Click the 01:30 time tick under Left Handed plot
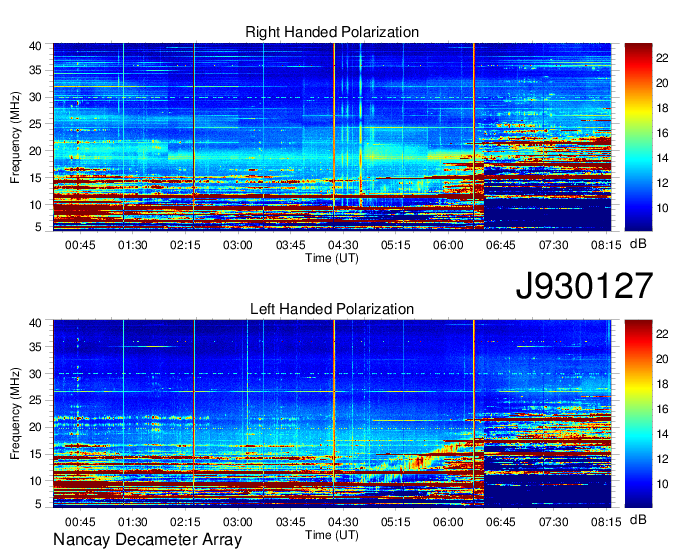The image size is (680, 552). (133, 522)
